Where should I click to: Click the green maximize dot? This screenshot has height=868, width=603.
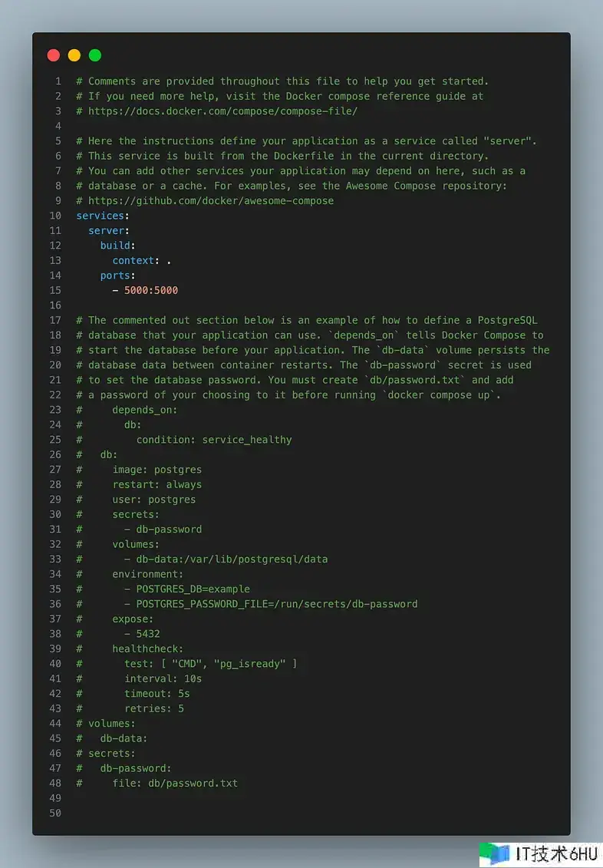[x=95, y=55]
